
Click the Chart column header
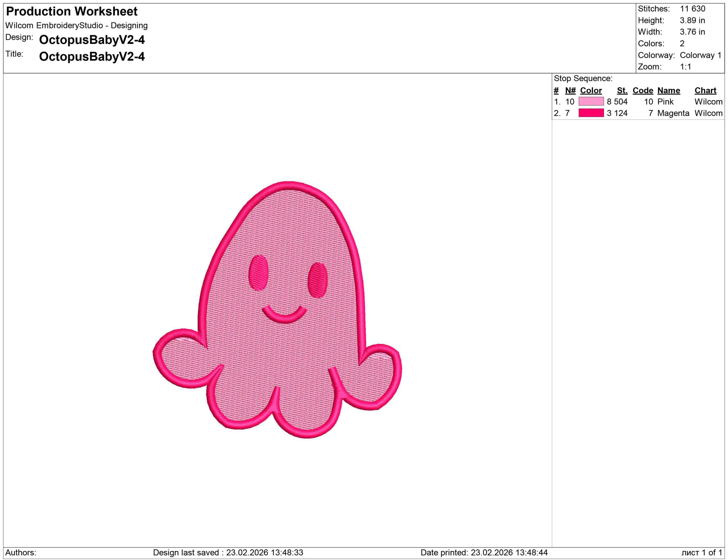tap(705, 90)
